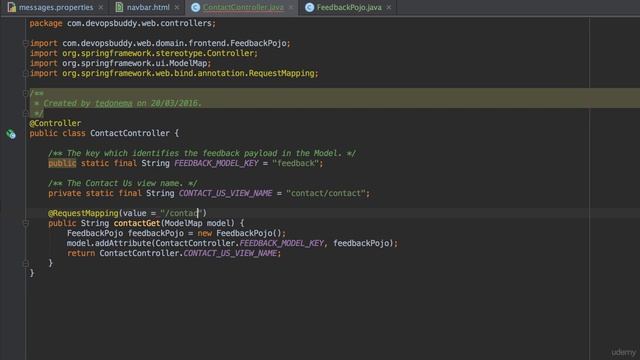The height and width of the screenshot is (360, 640).
Task: Click the "contact/contact" string literal
Action: point(326,193)
